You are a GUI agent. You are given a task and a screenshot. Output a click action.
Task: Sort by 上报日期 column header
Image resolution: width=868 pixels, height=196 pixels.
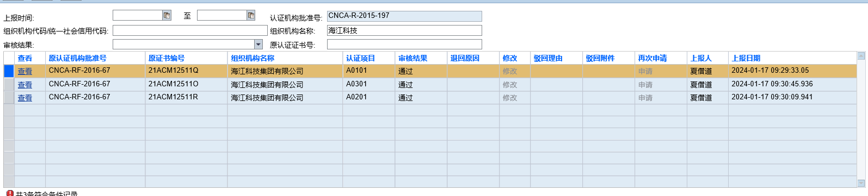[746, 58]
